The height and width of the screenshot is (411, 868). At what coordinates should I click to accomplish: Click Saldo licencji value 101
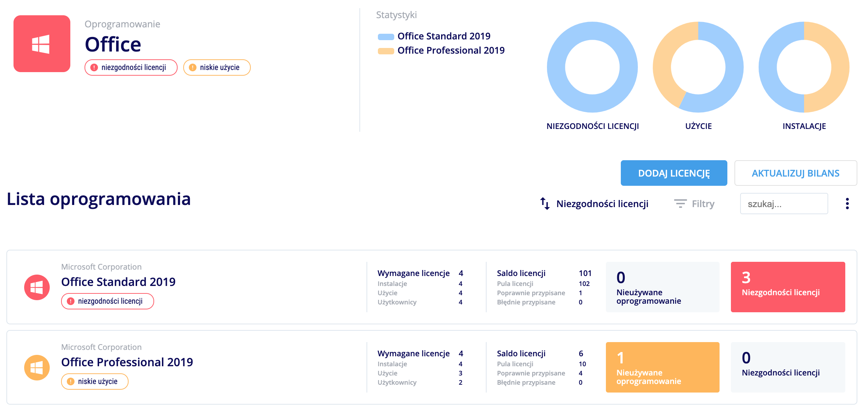point(585,273)
